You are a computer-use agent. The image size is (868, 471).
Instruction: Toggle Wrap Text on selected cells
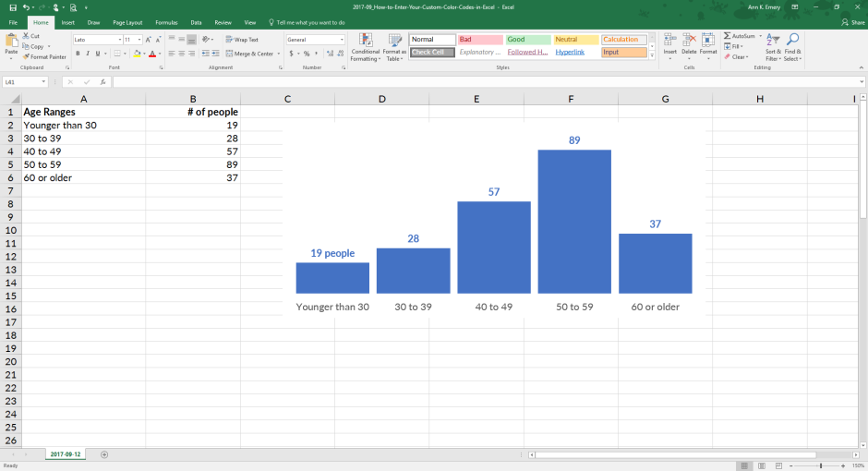243,40
